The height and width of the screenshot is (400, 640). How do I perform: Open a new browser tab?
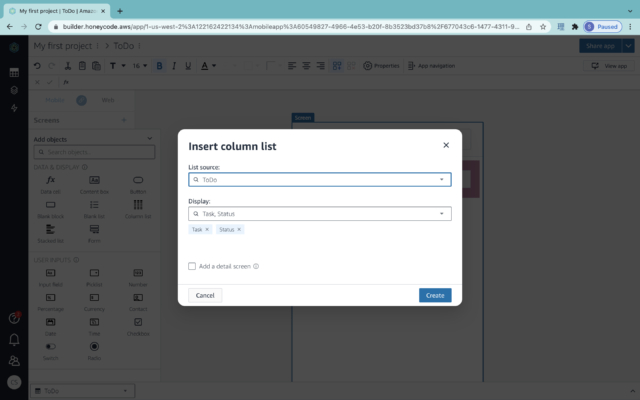click(120, 11)
